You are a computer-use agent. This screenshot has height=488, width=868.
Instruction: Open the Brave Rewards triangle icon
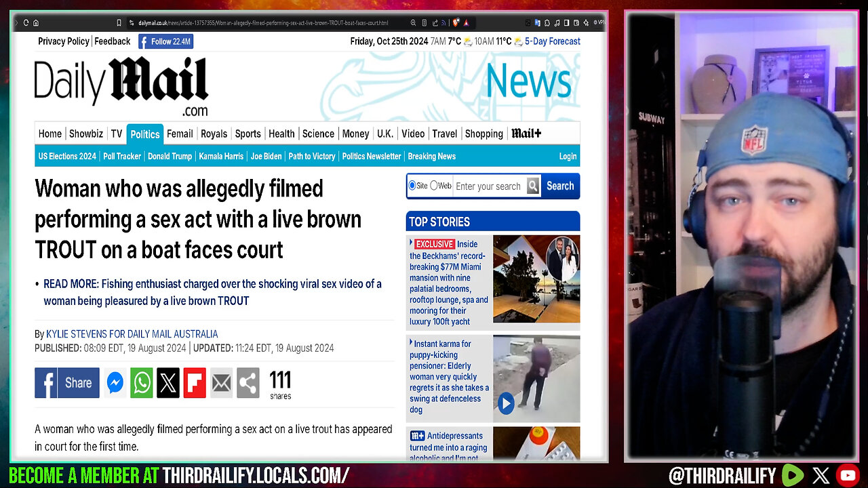point(467,22)
